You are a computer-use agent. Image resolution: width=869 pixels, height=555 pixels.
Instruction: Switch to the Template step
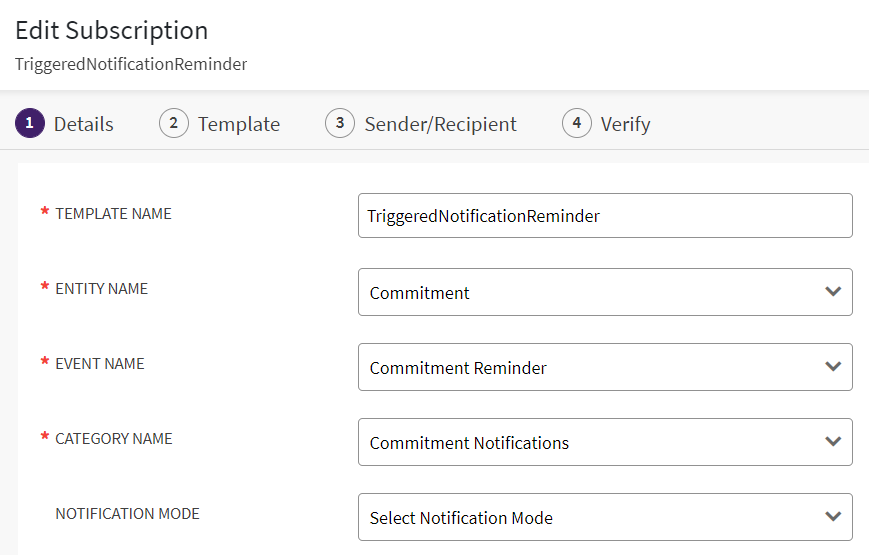238,124
